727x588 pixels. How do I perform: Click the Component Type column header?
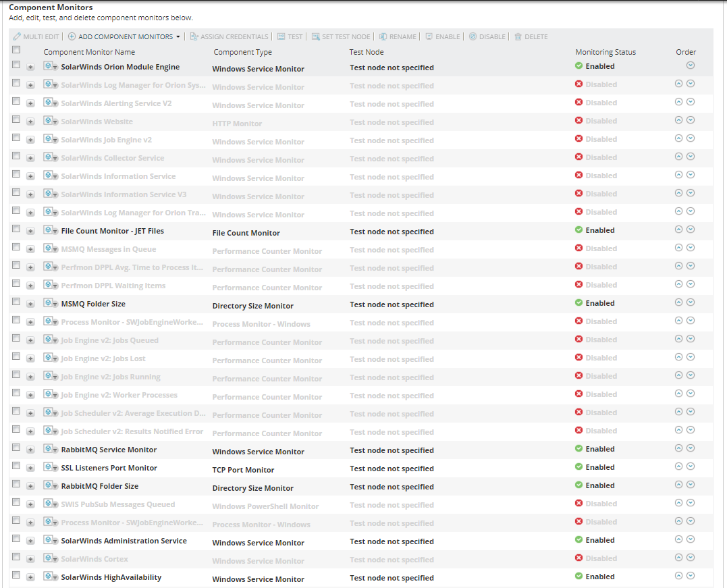[x=242, y=52]
